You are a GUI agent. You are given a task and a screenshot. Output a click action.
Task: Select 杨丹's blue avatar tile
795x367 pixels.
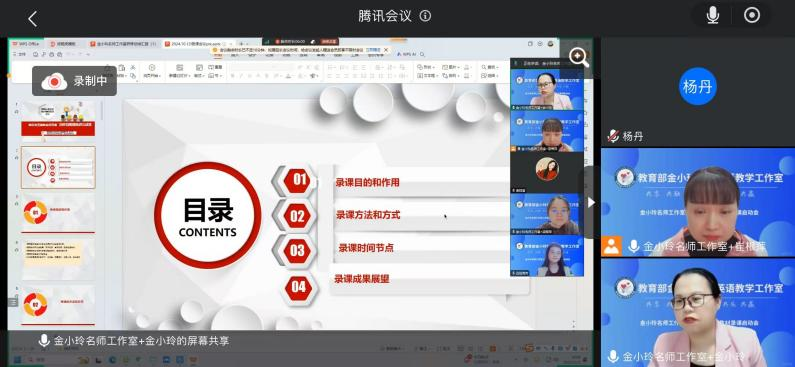point(698,86)
